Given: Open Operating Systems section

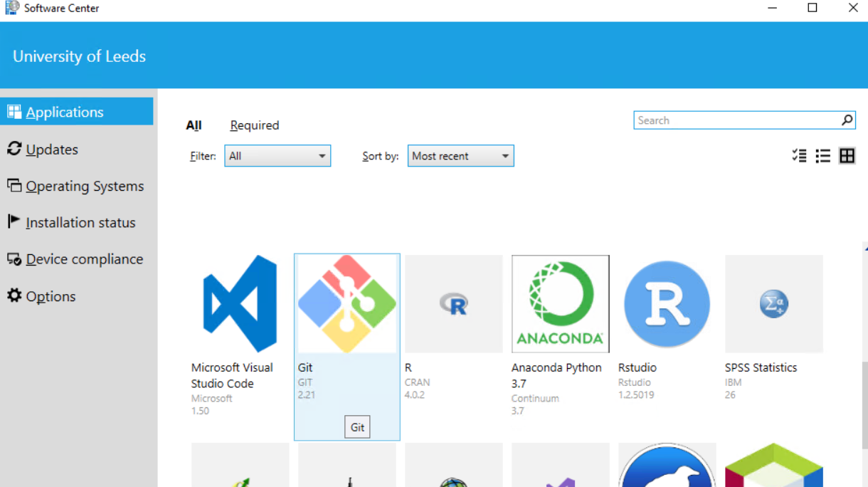Looking at the screenshot, I should (77, 186).
